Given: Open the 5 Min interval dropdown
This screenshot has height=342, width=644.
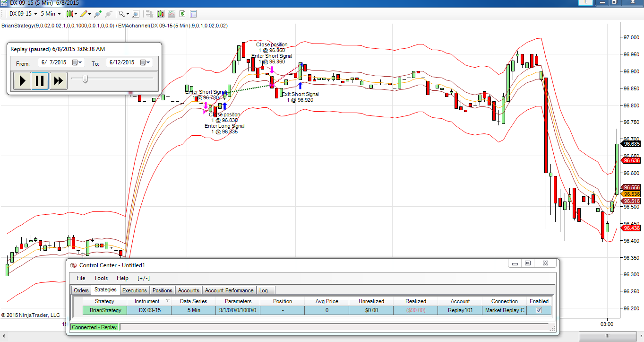Looking at the screenshot, I should [51, 14].
